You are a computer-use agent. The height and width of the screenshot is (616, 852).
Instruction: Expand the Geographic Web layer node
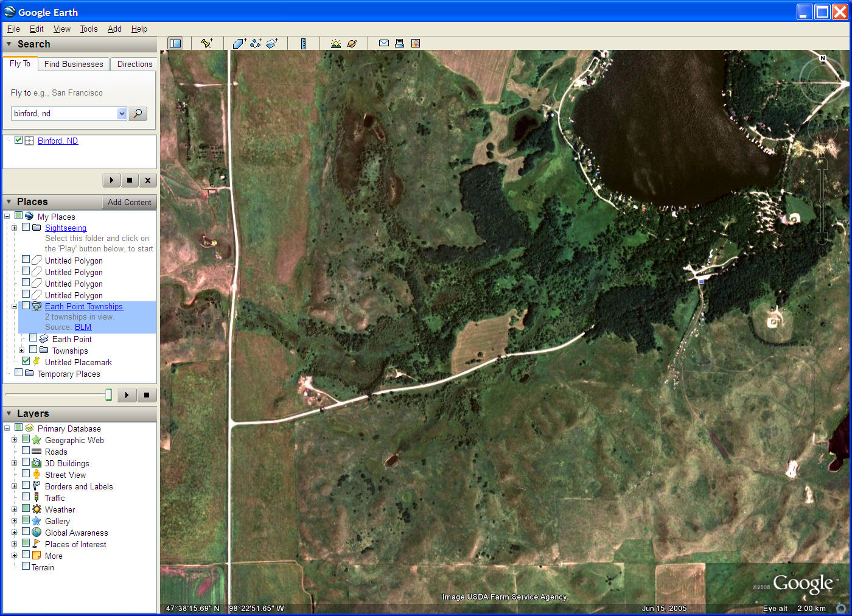[14, 440]
